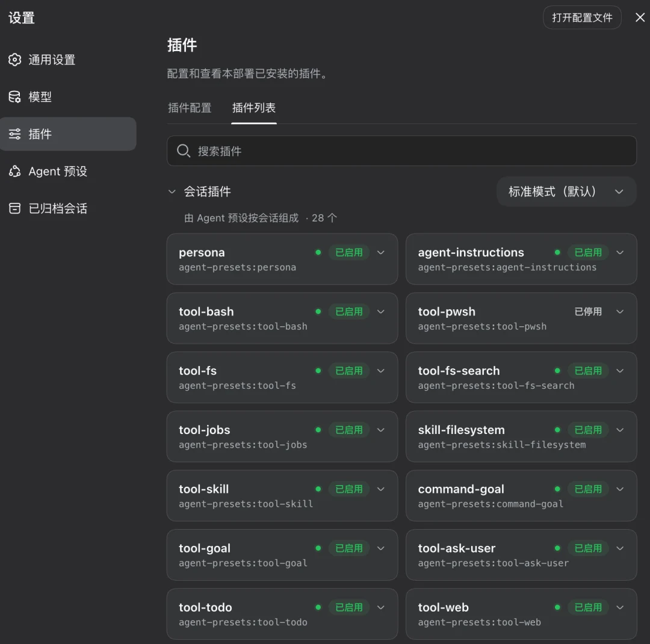This screenshot has width=650, height=644.
Task: Click the skill-filesystem plugin title
Action: [462, 430]
